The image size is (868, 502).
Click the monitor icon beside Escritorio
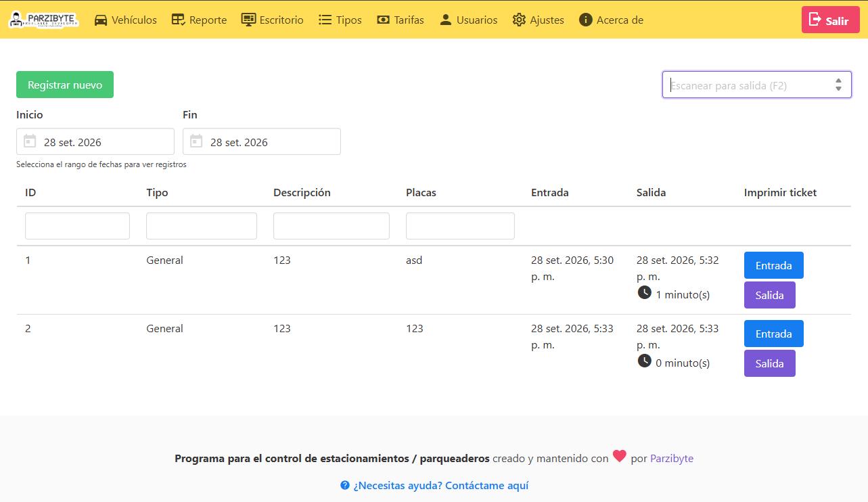pos(248,20)
